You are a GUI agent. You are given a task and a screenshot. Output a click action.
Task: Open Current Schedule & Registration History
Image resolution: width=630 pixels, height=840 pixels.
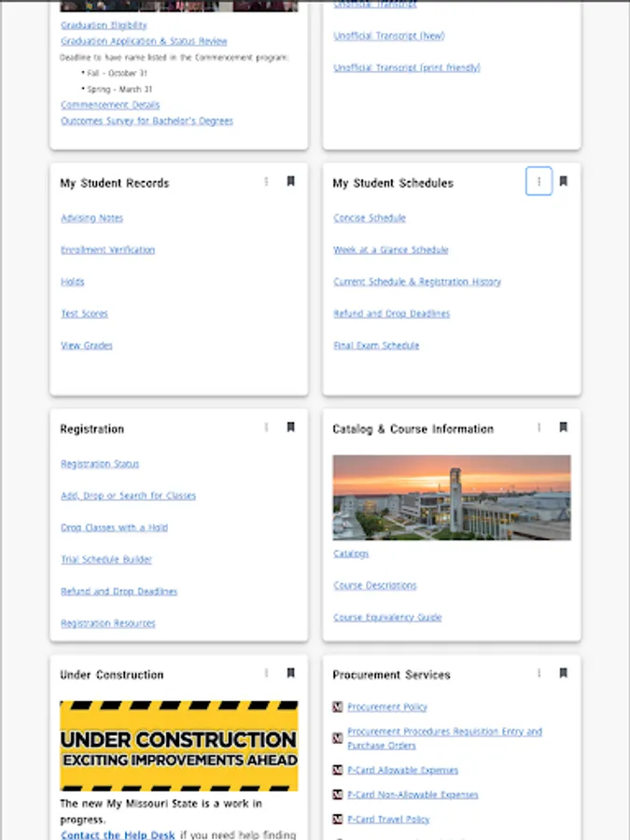pos(417,282)
